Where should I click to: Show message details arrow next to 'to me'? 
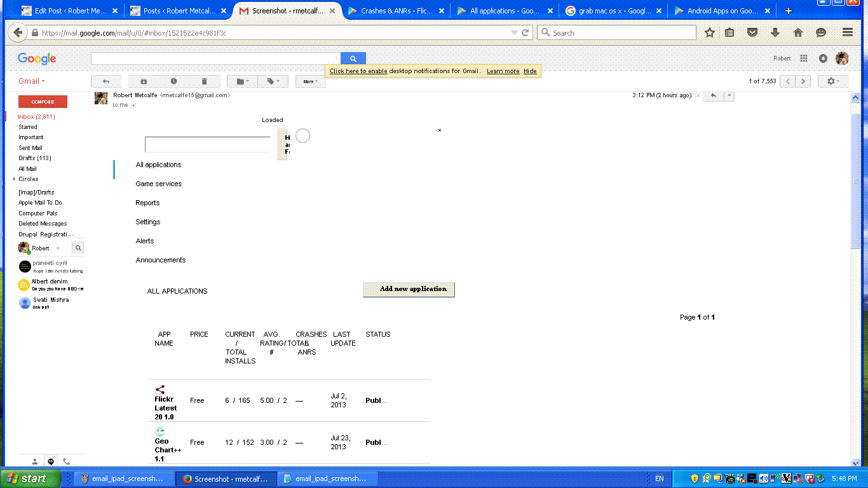[133, 105]
